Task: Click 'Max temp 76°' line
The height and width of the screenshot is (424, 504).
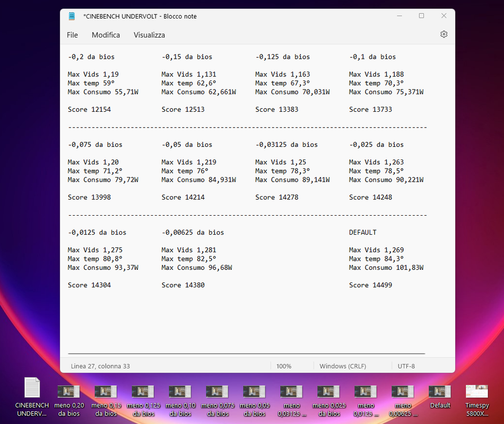Action: click(x=185, y=171)
